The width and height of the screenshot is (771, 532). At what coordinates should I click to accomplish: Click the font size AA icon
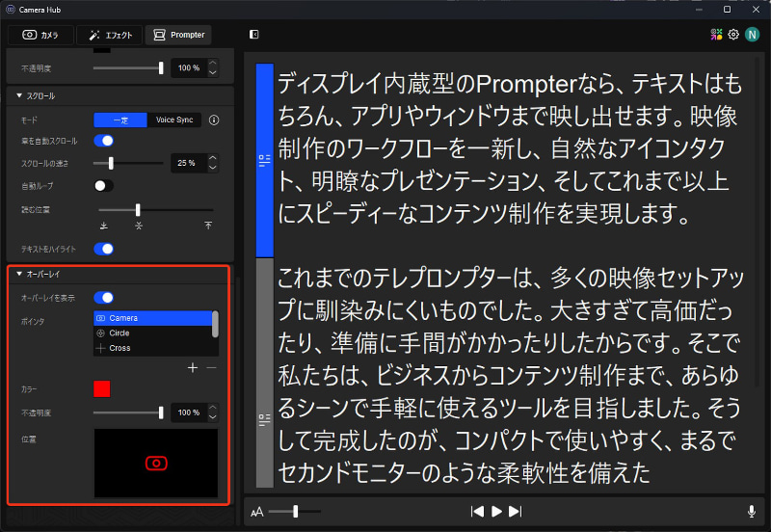coord(256,513)
